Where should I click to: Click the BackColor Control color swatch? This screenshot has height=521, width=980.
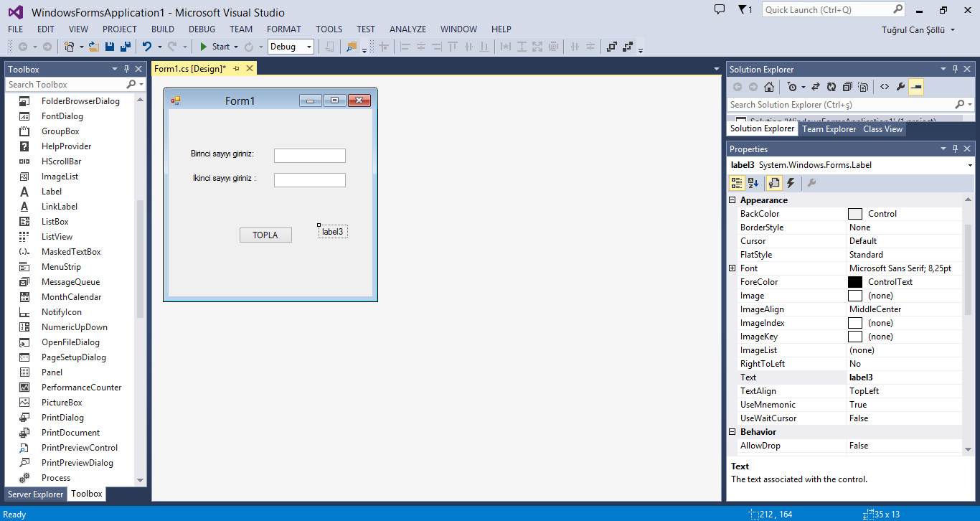(x=855, y=214)
